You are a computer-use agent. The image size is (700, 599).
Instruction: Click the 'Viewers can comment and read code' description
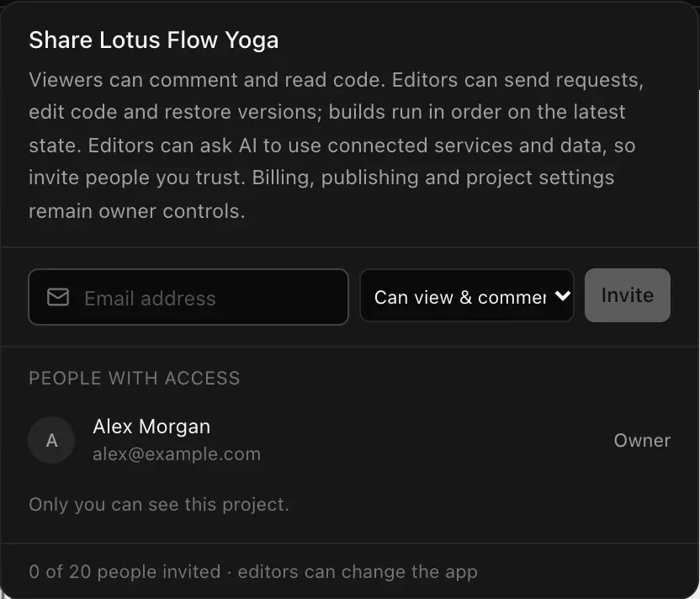pos(337,146)
